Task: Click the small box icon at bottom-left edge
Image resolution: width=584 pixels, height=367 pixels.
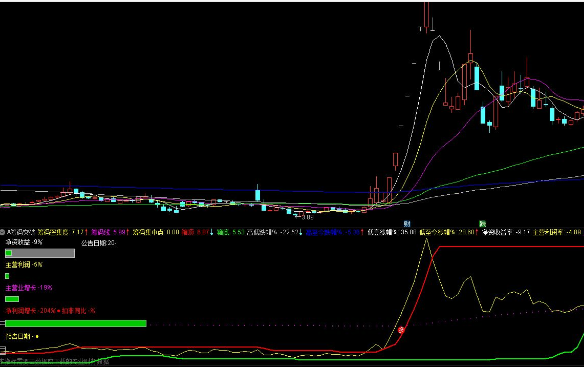Action: click(3, 350)
